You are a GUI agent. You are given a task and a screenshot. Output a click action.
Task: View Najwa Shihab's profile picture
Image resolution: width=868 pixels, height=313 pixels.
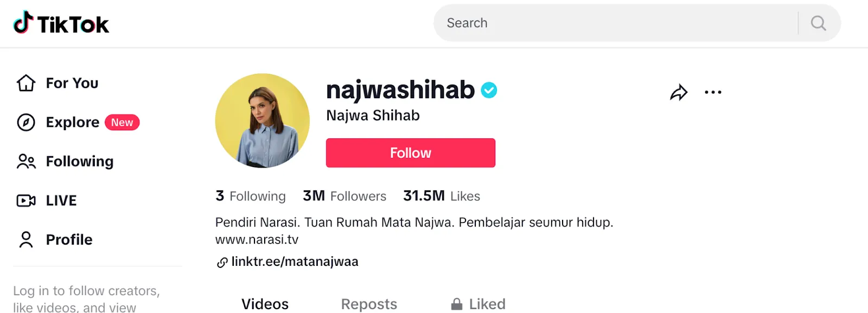click(x=263, y=120)
